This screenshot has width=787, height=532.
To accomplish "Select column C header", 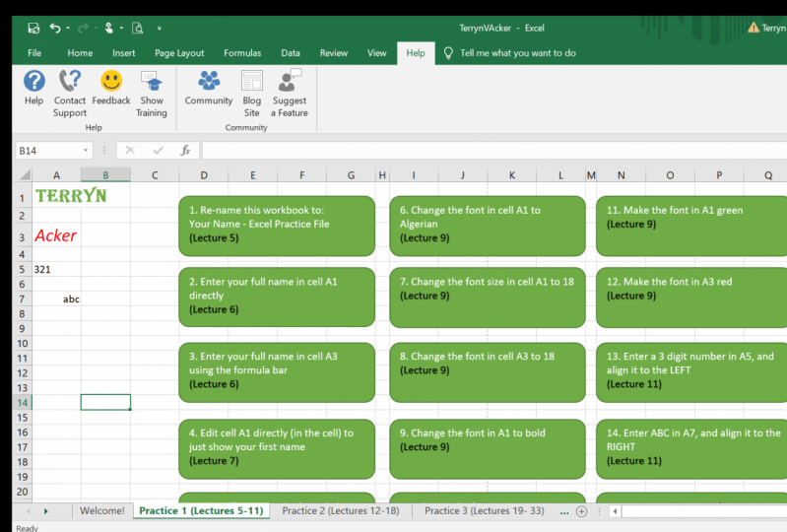I will point(155,175).
